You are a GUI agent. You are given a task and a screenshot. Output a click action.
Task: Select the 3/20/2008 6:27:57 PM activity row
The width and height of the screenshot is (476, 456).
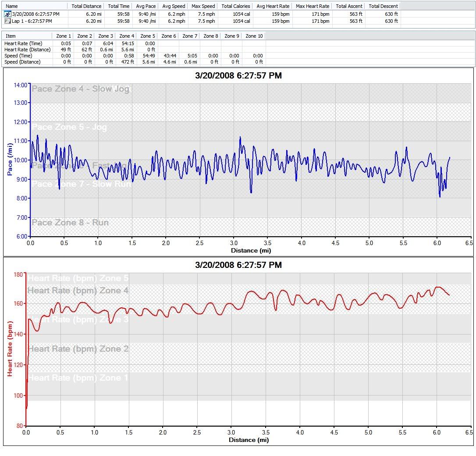[36, 14]
